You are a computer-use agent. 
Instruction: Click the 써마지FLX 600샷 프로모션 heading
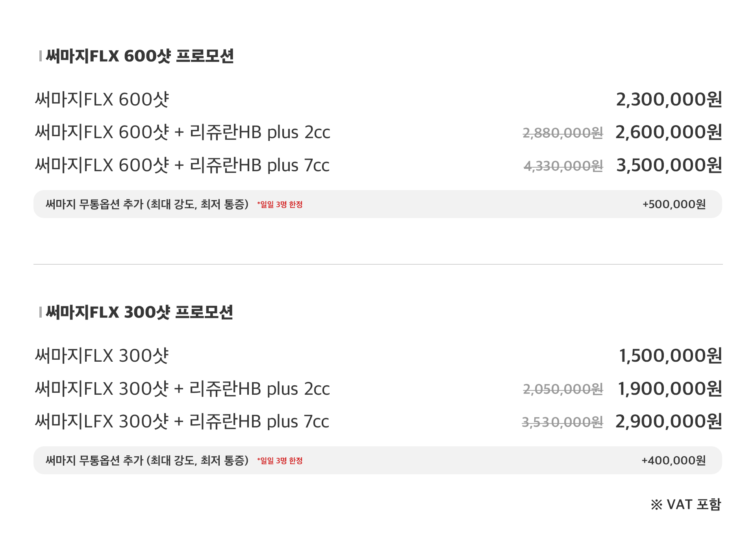[139, 56]
